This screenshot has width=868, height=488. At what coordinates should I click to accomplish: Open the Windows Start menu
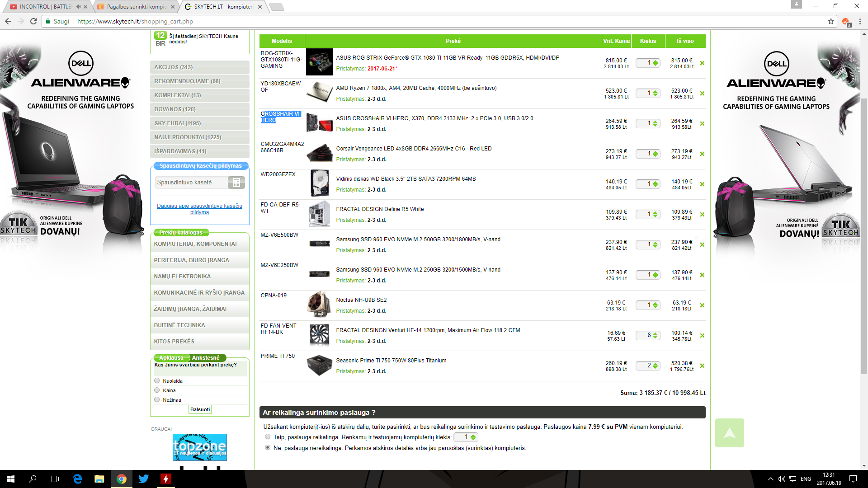pos(11,479)
